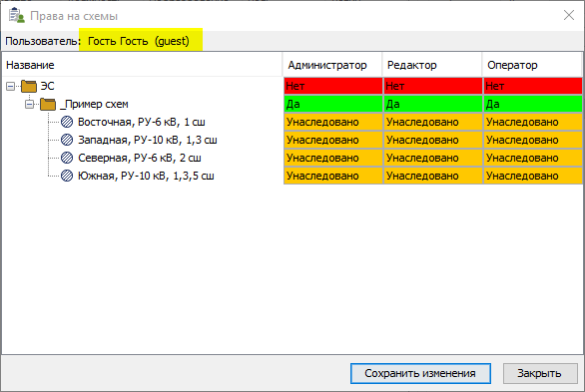Click the ЭС folder icon
This screenshot has width=585, height=392.
pyautogui.click(x=29, y=86)
